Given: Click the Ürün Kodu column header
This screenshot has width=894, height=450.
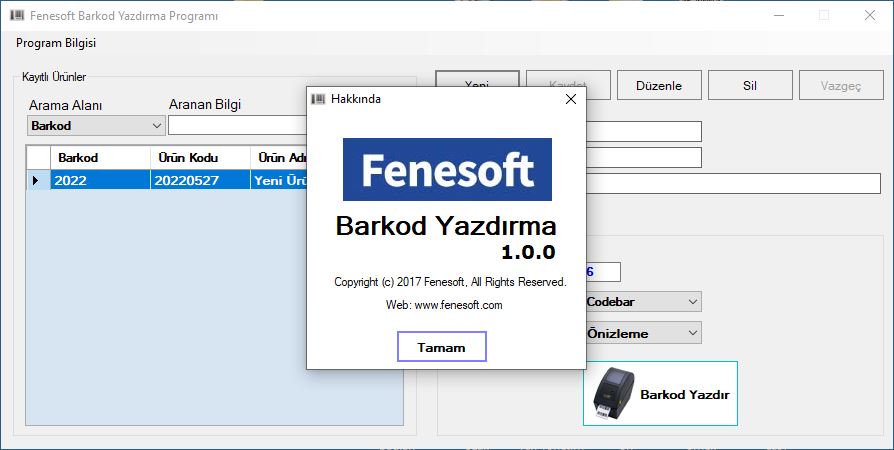Looking at the screenshot, I should pyautogui.click(x=200, y=158).
